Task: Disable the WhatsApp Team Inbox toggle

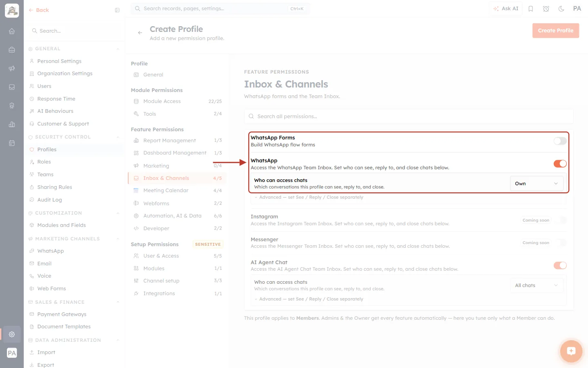Action: (560, 164)
